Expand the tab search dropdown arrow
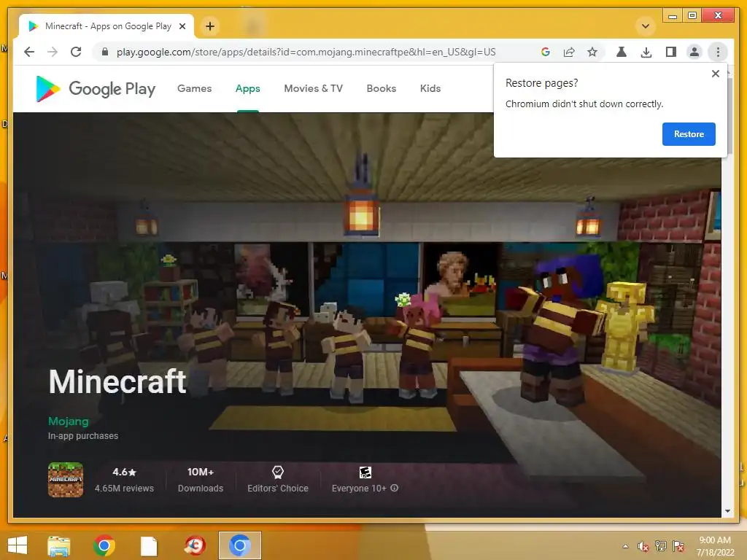Image resolution: width=747 pixels, height=560 pixels. 646,26
